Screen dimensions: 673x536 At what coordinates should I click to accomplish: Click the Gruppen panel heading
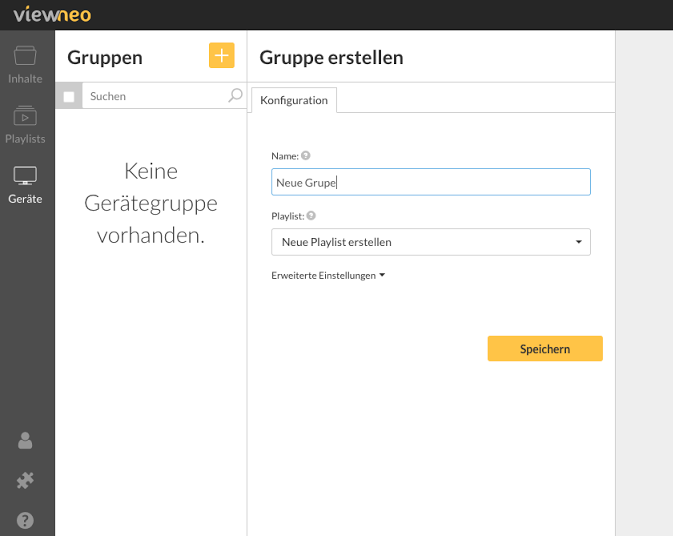pyautogui.click(x=105, y=58)
